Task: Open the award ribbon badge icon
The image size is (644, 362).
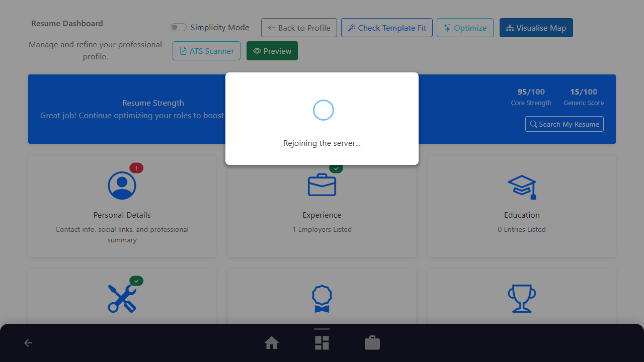Action: tap(322, 299)
